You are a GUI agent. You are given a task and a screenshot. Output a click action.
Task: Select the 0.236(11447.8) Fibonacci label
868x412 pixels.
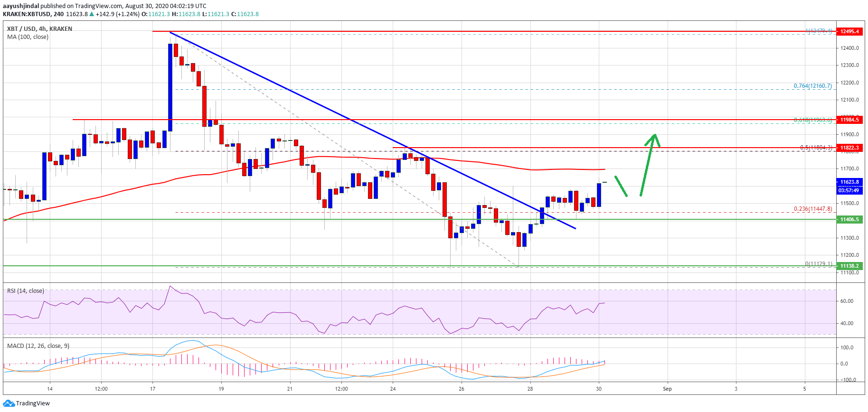click(813, 209)
